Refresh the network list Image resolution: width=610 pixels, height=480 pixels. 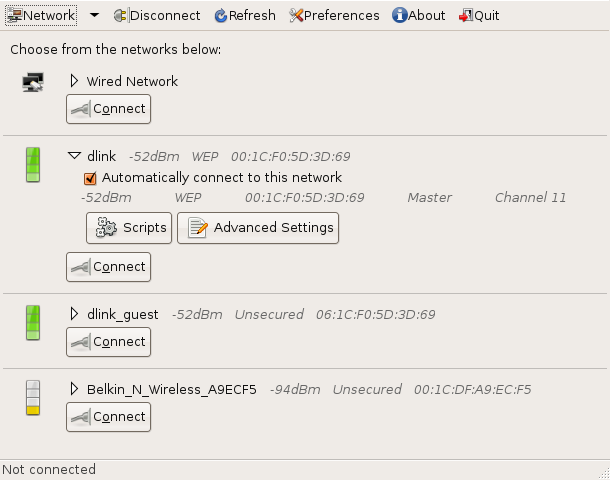pyautogui.click(x=244, y=16)
